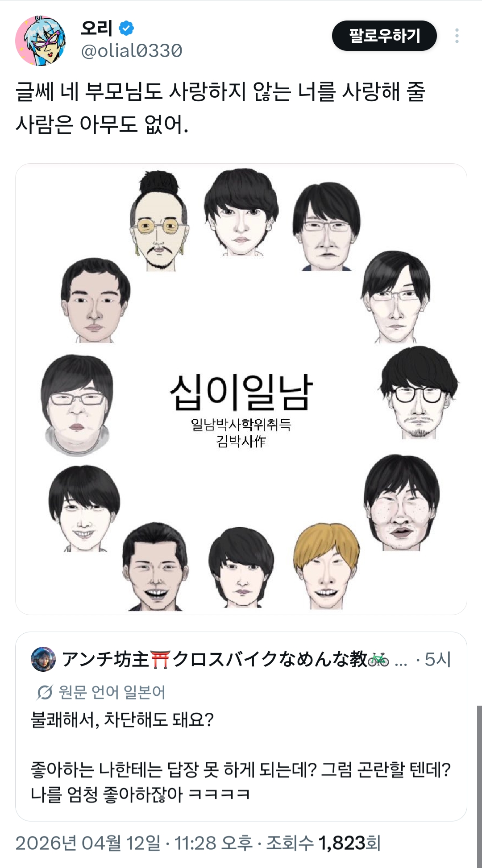Click the blond-haired face in image
The height and width of the screenshot is (868, 482).
(326, 566)
